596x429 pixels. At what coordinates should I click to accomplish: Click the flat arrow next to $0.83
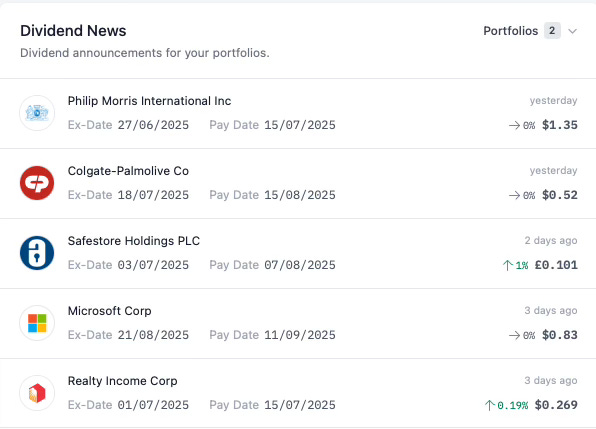(514, 336)
